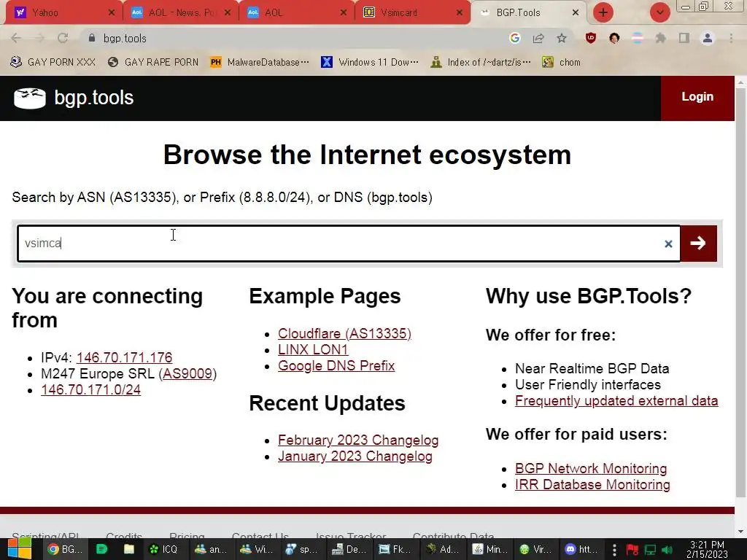This screenshot has width=747, height=560.
Task: Open Frequently updated external data link
Action: click(x=616, y=401)
